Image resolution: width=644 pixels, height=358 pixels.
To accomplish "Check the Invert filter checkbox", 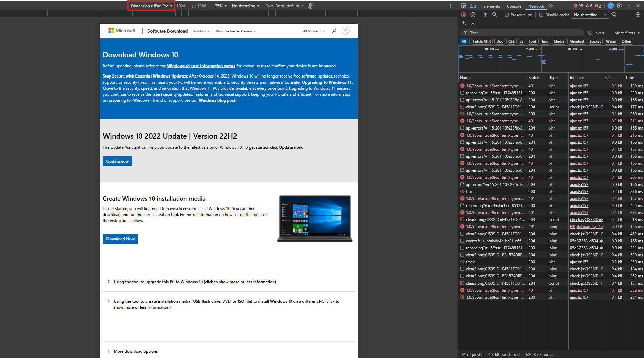I will (590, 33).
